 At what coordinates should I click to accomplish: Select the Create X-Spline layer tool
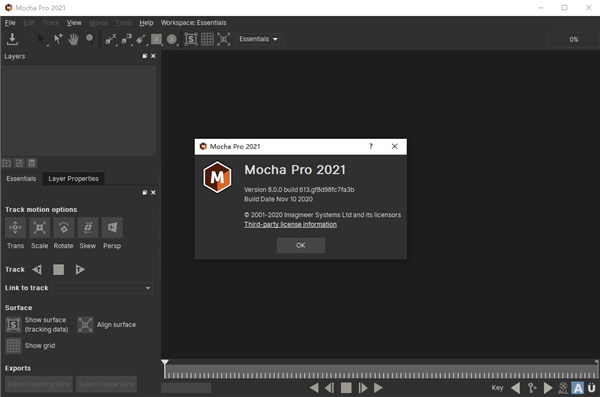coord(111,39)
